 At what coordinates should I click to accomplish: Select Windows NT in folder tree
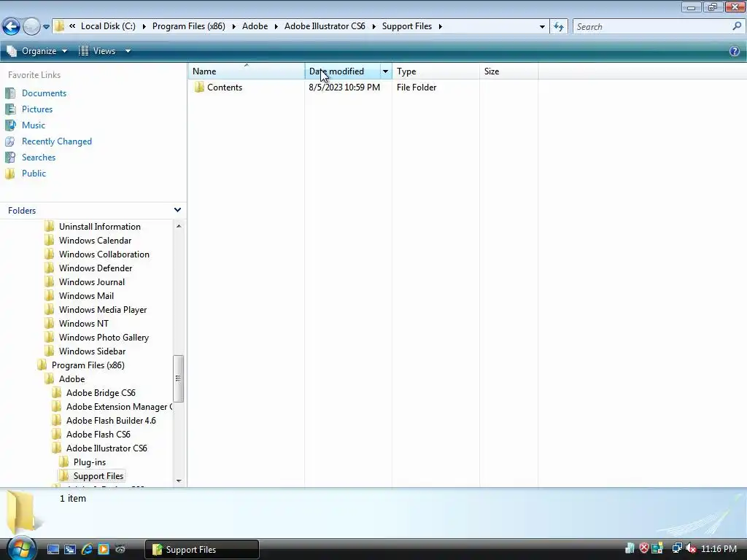click(83, 323)
